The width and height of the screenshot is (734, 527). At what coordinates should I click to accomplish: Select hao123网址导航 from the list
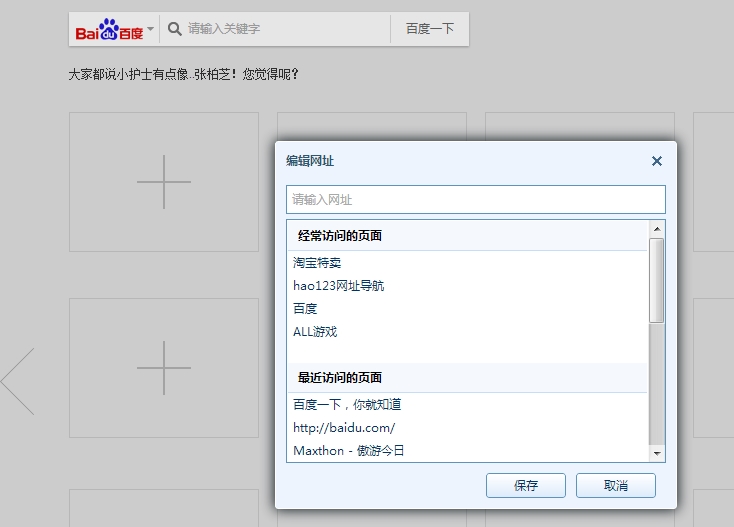point(338,285)
